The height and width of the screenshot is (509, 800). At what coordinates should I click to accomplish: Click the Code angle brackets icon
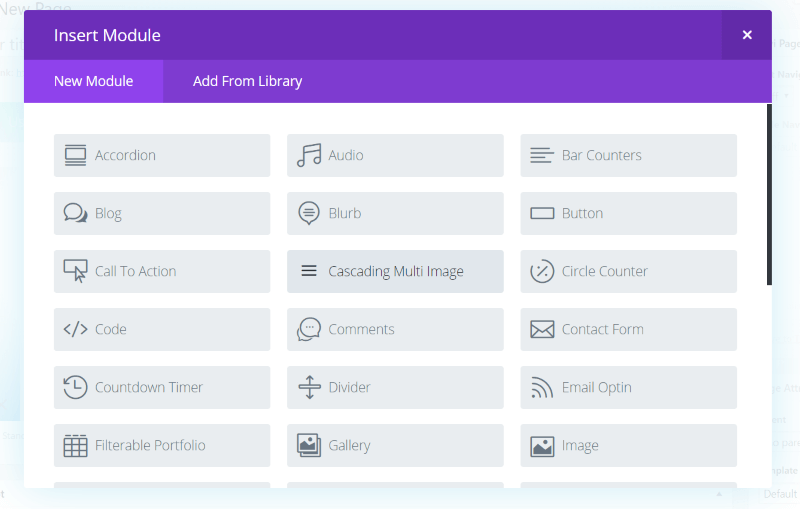tap(76, 329)
